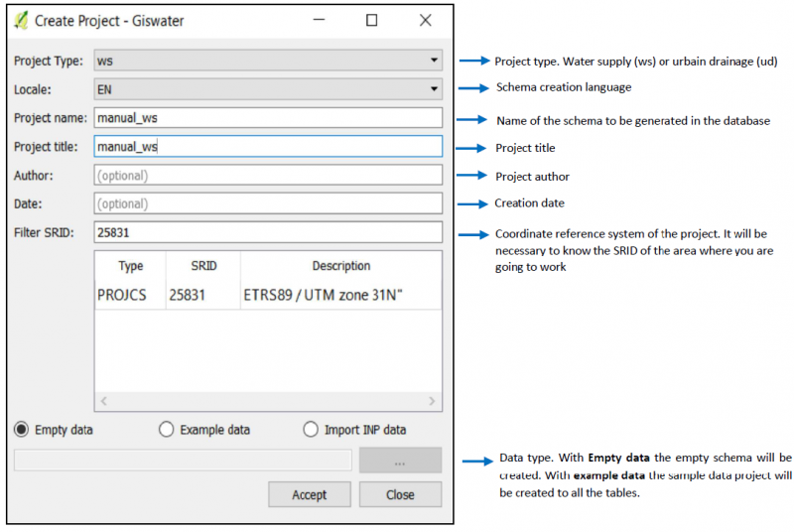Click the optional Author field
Image resolution: width=794 pixels, height=532 pixels.
(267, 176)
